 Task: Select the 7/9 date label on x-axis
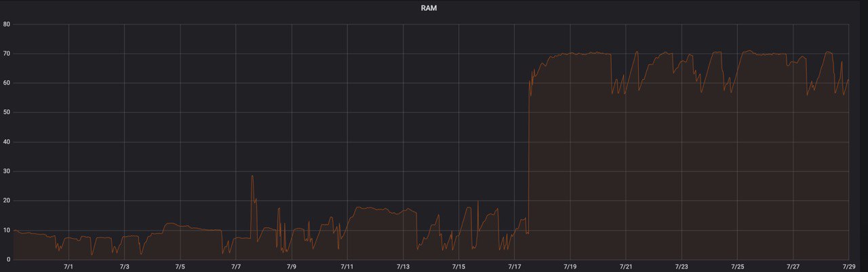[x=291, y=267]
